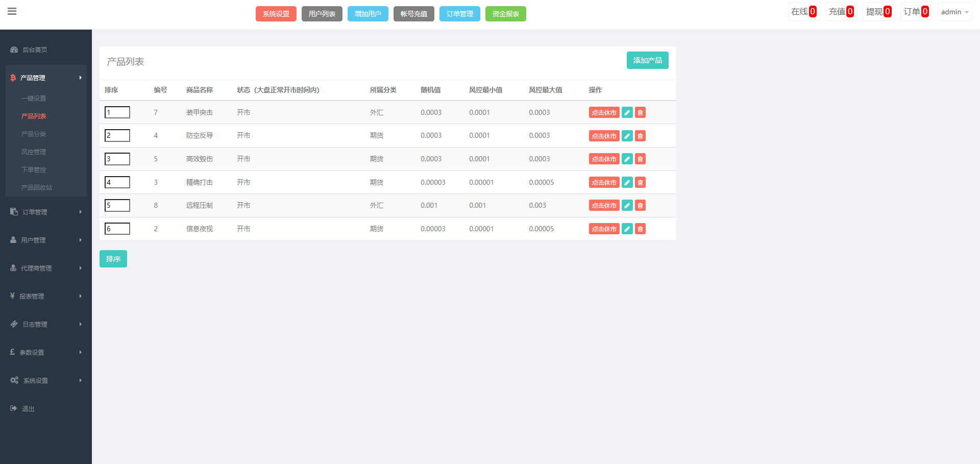This screenshot has height=464, width=980.
Task: Click delete trash icon for 防空反导 row
Action: click(x=640, y=136)
